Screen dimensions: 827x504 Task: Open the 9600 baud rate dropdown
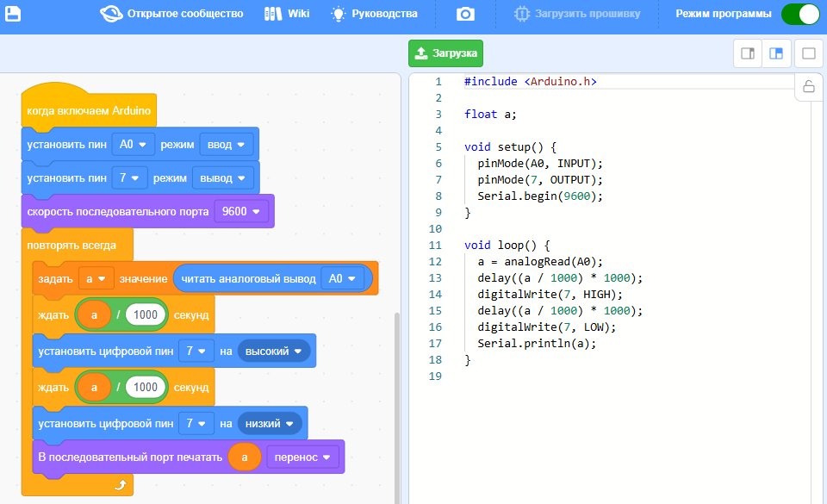[x=241, y=211]
